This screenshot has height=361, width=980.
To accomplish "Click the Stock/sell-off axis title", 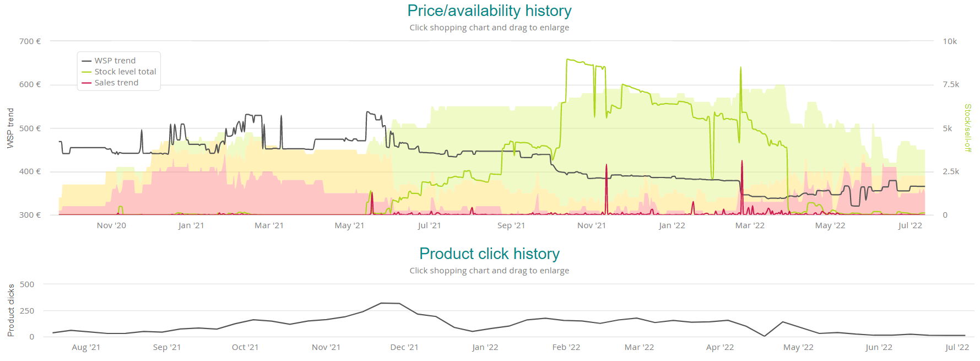I will tap(967, 128).
